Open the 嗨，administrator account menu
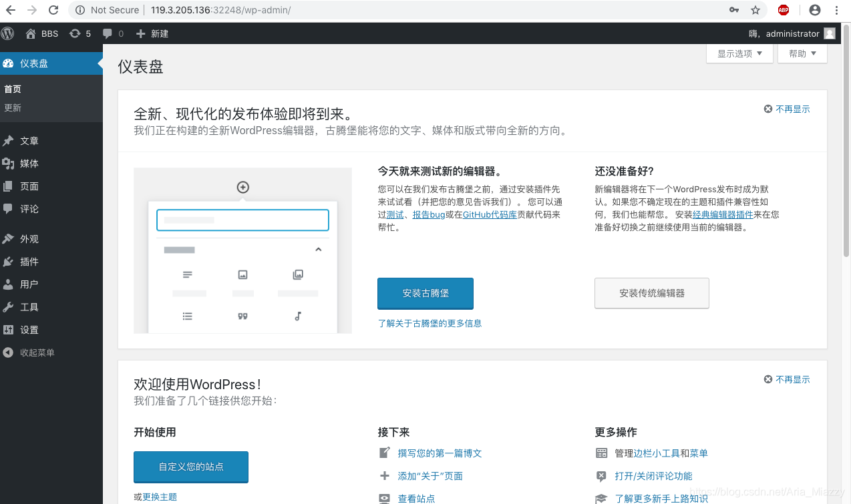 [792, 33]
